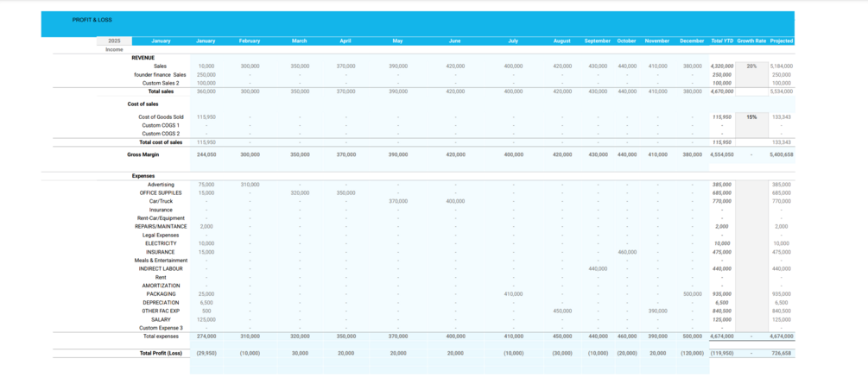Click the AMORTIZATION row label
Image resolution: width=868 pixels, height=390 pixels.
[161, 286]
